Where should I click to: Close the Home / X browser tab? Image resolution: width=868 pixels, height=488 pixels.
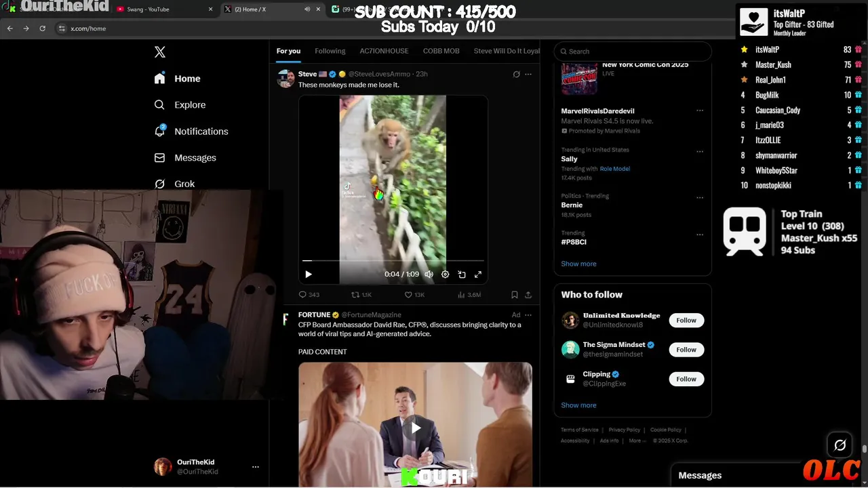click(319, 9)
